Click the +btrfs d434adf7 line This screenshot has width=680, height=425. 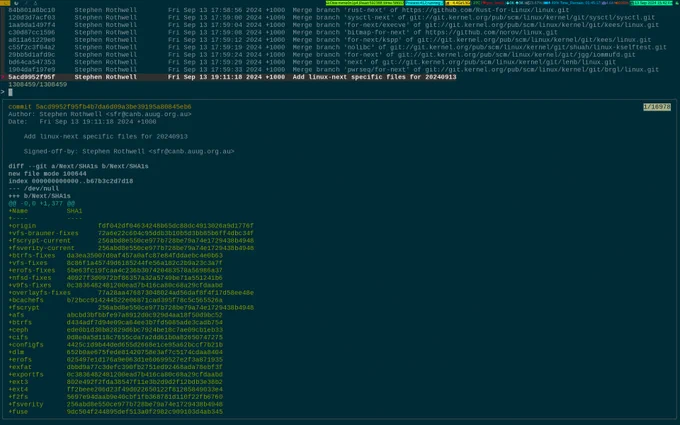[115, 322]
